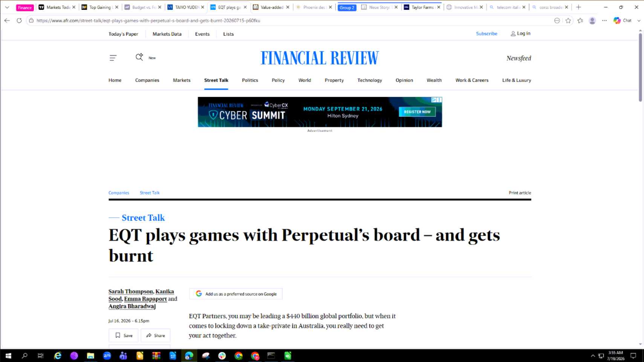Open the AFR hamburger menu
644x362 pixels.
point(113,58)
